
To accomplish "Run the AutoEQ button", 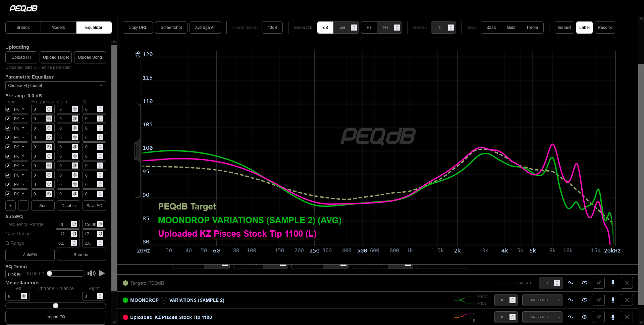I will pyautogui.click(x=30, y=255).
